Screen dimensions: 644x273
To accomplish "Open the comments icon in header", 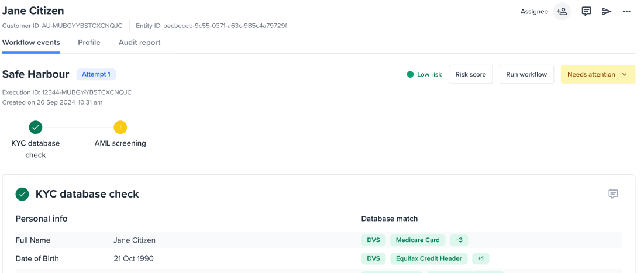I will pos(586,11).
